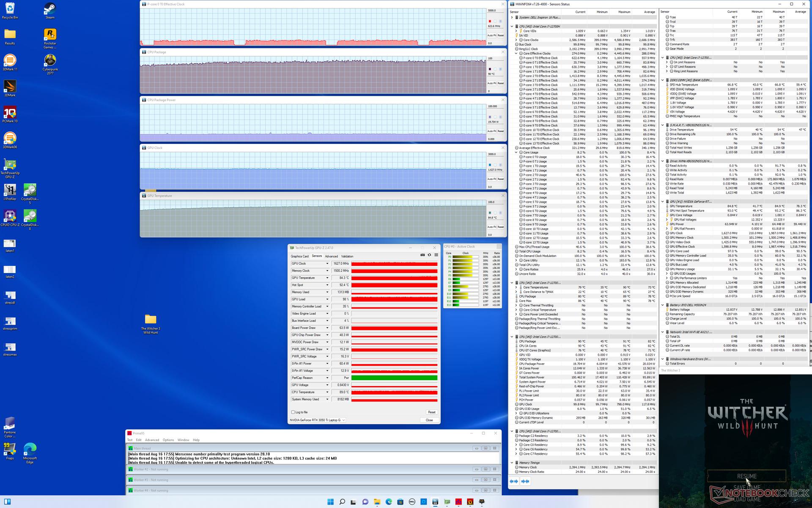The width and height of the screenshot is (812, 508).
Task: Switch to GPU-Z Graphics Card tab
Action: coord(299,256)
